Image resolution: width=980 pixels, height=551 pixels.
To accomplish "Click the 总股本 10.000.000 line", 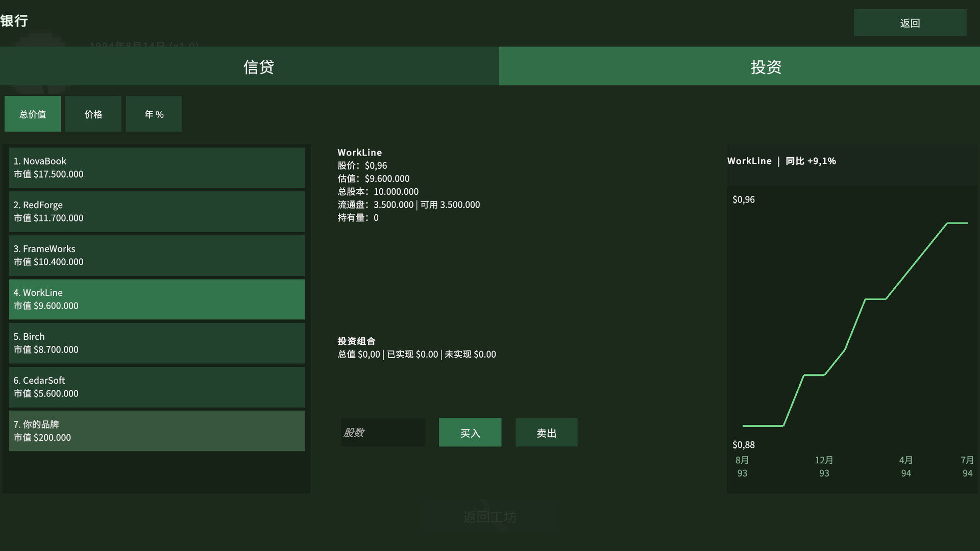I will [x=378, y=192].
